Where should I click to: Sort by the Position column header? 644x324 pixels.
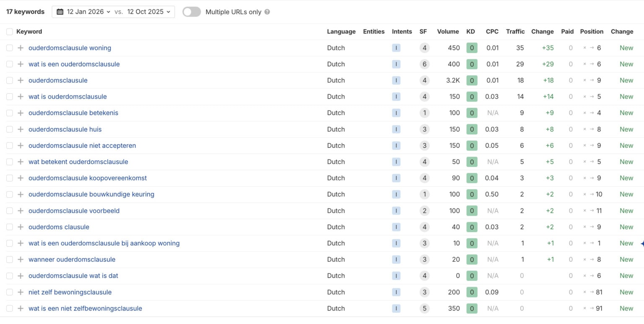(591, 31)
